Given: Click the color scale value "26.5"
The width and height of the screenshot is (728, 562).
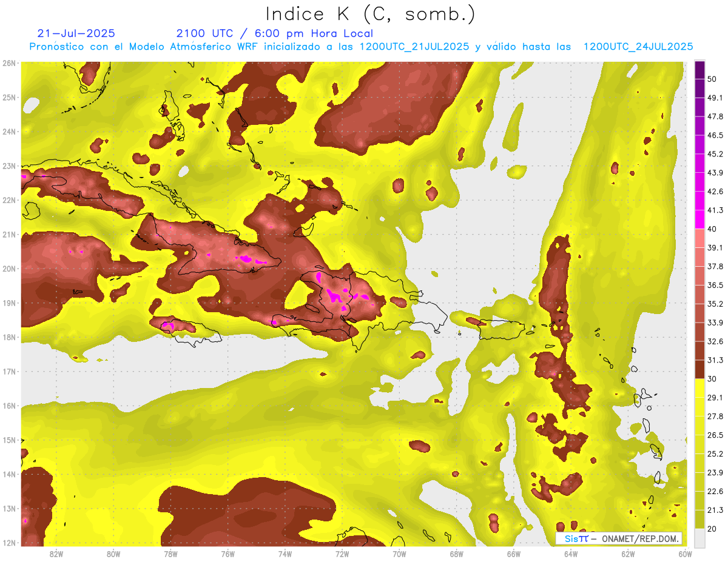Looking at the screenshot, I should click(x=715, y=435).
